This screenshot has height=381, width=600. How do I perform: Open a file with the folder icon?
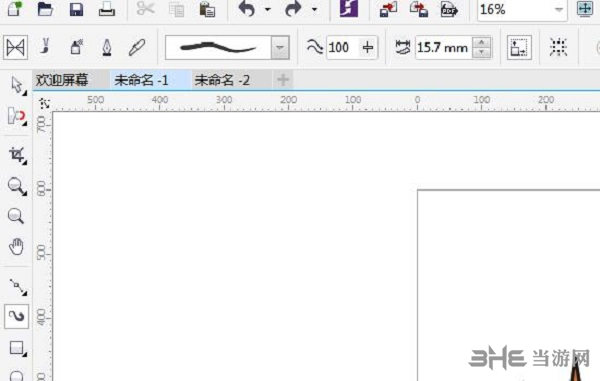pos(45,8)
